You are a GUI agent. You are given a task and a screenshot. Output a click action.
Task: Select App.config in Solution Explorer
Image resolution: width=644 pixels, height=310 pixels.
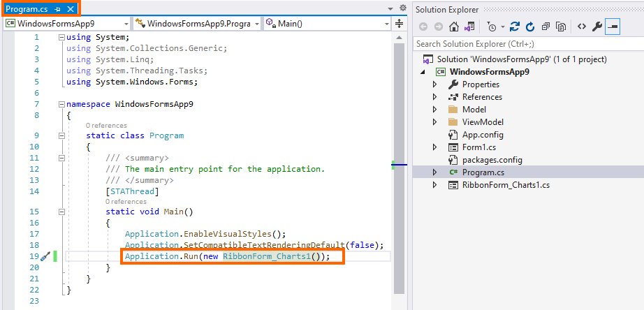483,135
